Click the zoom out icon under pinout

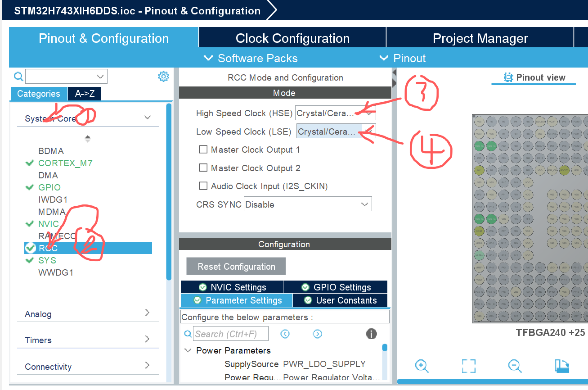coord(515,366)
